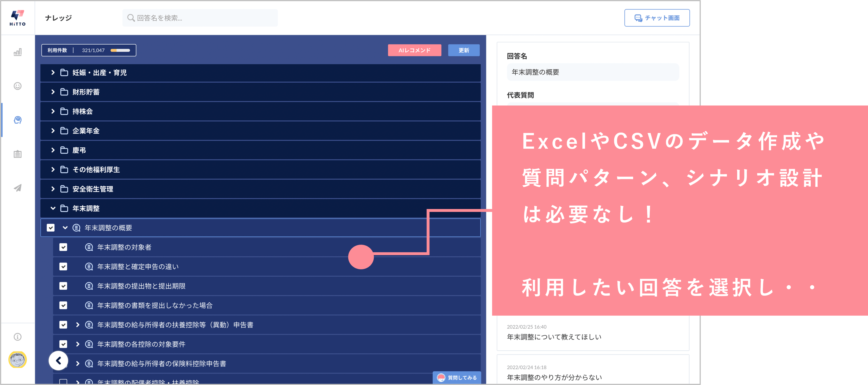This screenshot has width=868, height=385.
Task: Expand 年末調整の各控除の対象要件 item
Action: click(78, 344)
